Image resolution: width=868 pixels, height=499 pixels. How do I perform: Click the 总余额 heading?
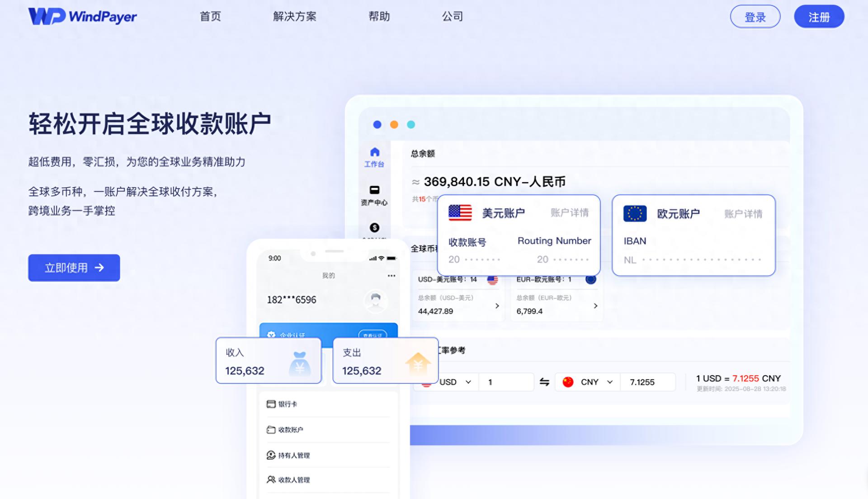point(423,154)
